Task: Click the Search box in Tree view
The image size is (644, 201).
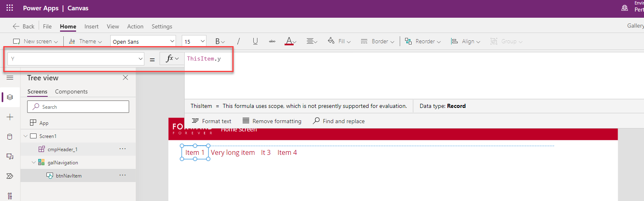Action: tap(78, 107)
